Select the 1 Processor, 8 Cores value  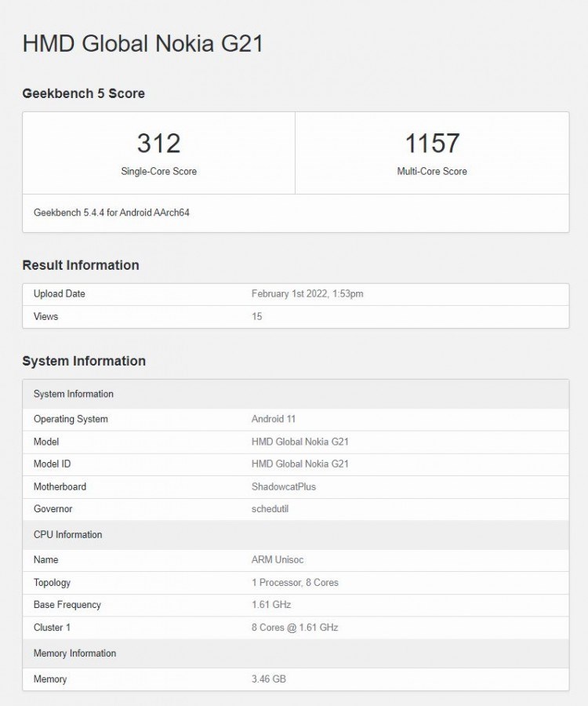tap(295, 582)
